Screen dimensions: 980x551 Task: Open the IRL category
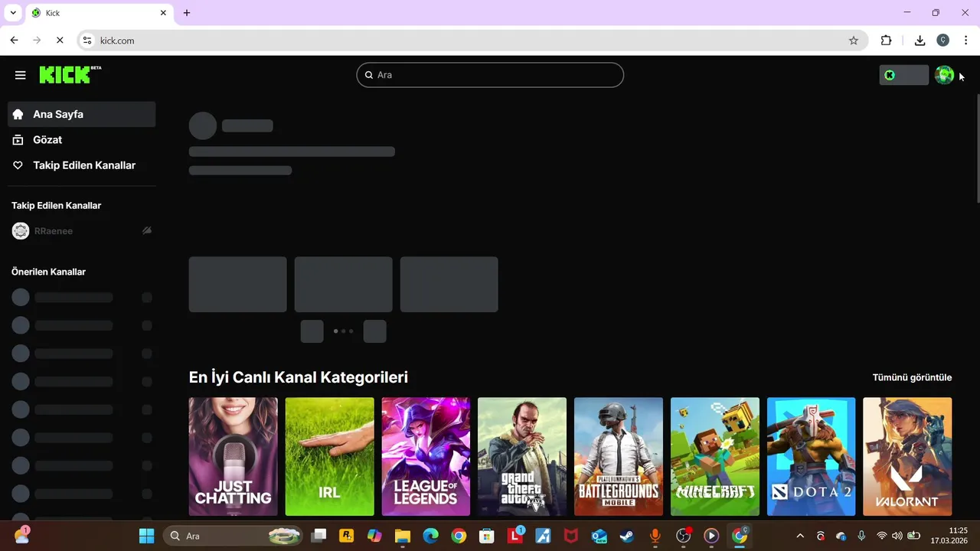click(329, 456)
